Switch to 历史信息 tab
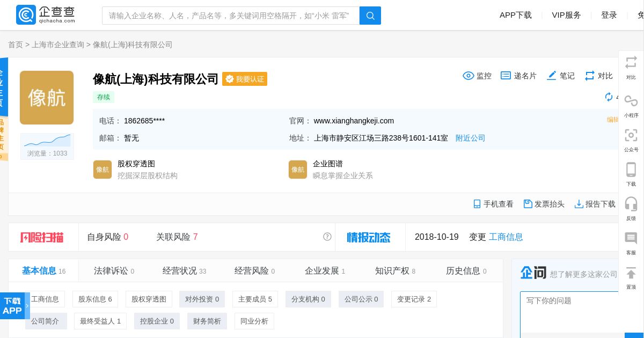The height and width of the screenshot is (338, 644). (x=466, y=271)
